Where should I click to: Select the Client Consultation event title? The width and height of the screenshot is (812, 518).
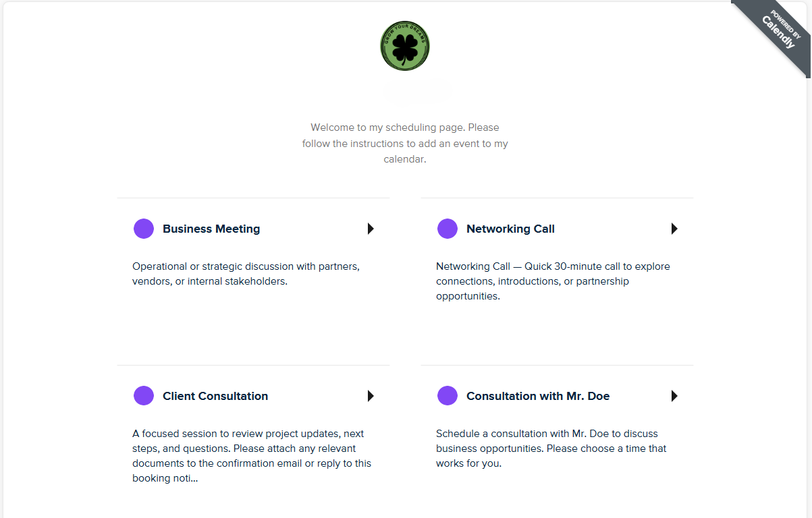(215, 396)
